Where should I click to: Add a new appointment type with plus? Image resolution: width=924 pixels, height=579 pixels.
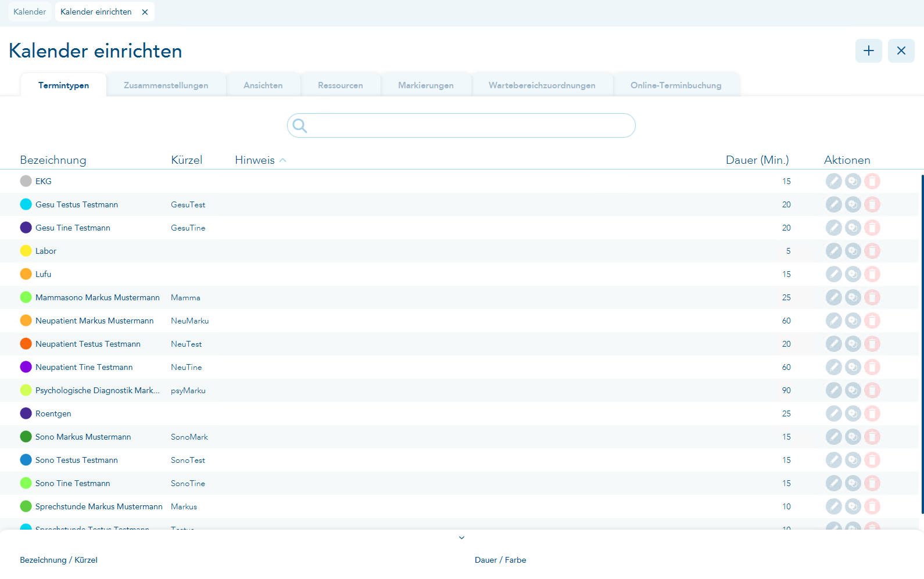coord(868,51)
